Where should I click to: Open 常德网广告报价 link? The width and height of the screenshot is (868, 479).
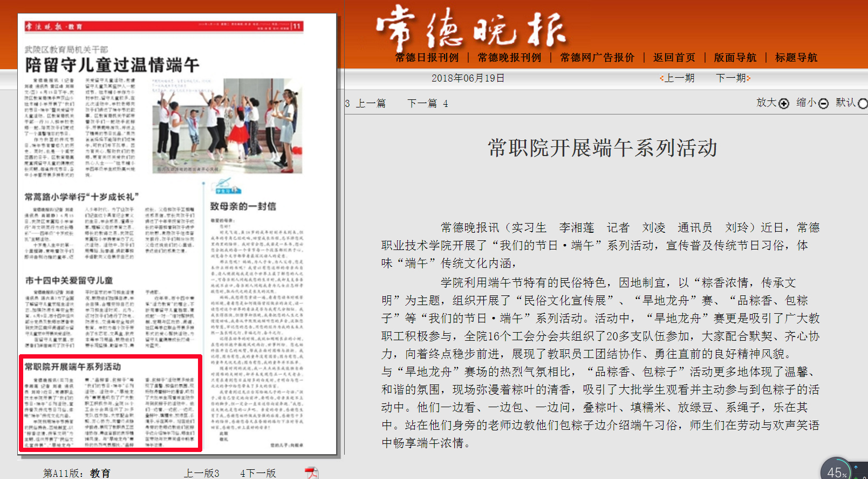click(597, 57)
